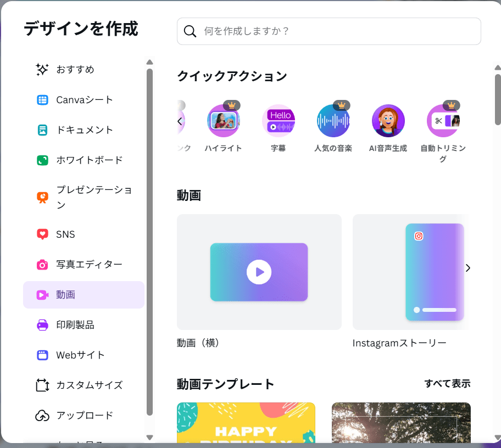The width and height of the screenshot is (501, 448).
Task: Click the SNS heart icon
Action: click(42, 234)
